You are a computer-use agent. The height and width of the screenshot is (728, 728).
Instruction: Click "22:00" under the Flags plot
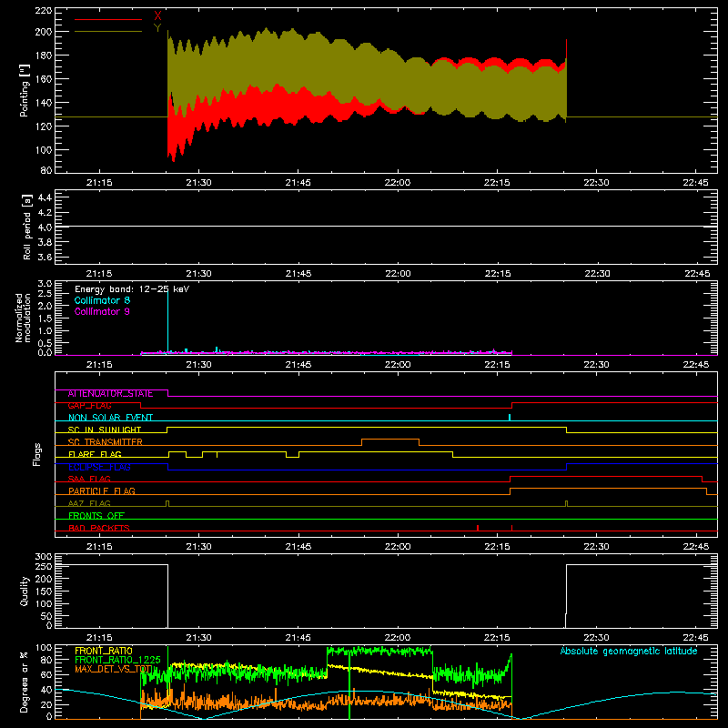[398, 547]
